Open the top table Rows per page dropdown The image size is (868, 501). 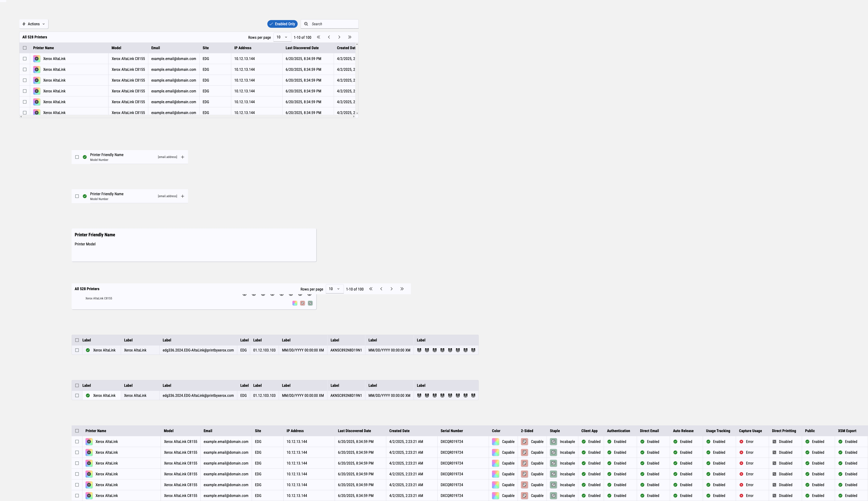pos(282,37)
